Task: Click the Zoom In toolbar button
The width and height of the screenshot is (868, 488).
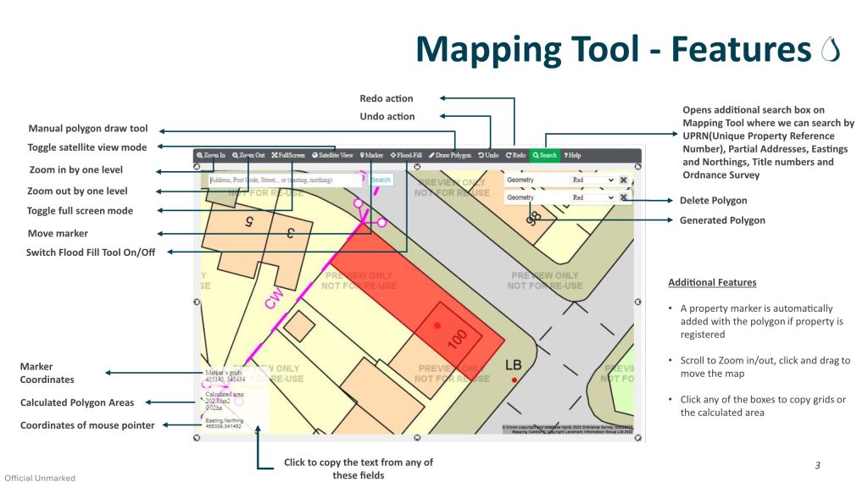Action: click(211, 156)
